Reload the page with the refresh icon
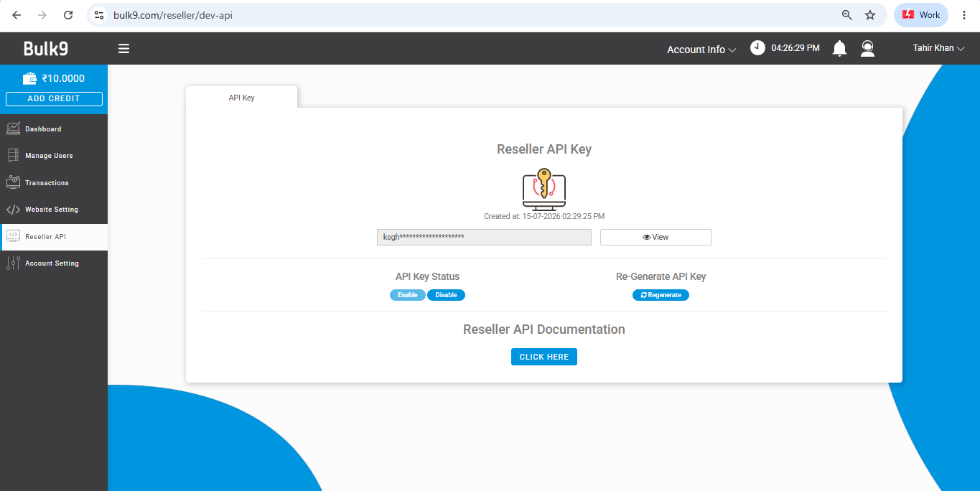The image size is (980, 491). coord(68,15)
